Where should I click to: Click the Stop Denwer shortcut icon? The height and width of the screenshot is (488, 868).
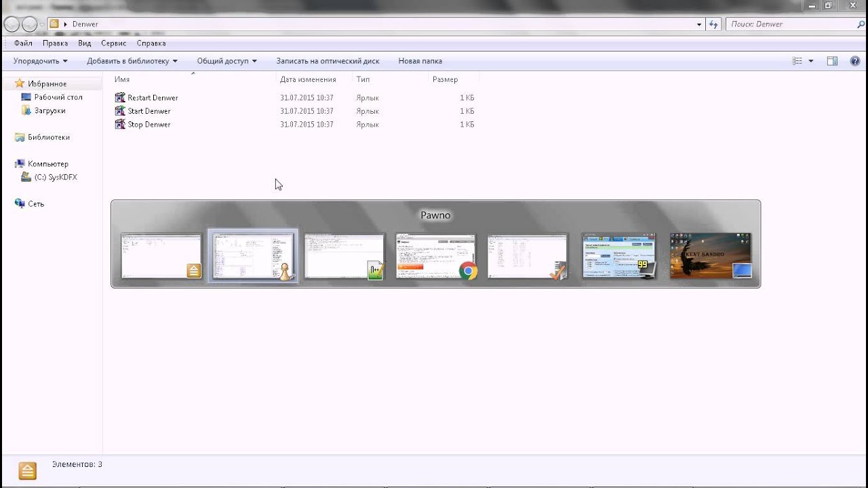pyautogui.click(x=120, y=125)
